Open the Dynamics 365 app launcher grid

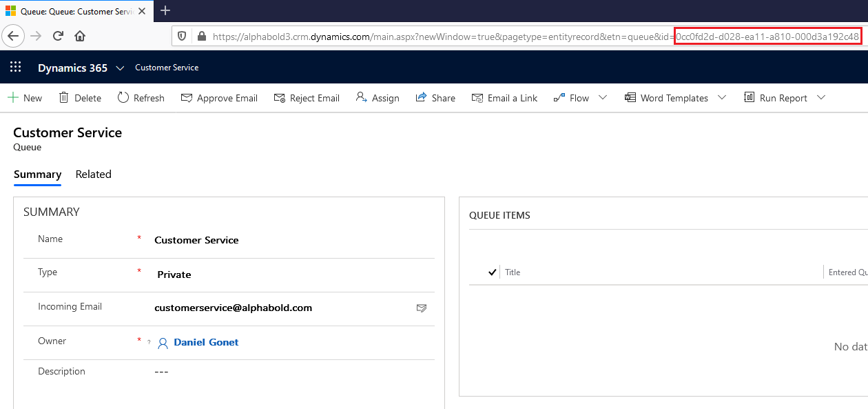(x=15, y=68)
